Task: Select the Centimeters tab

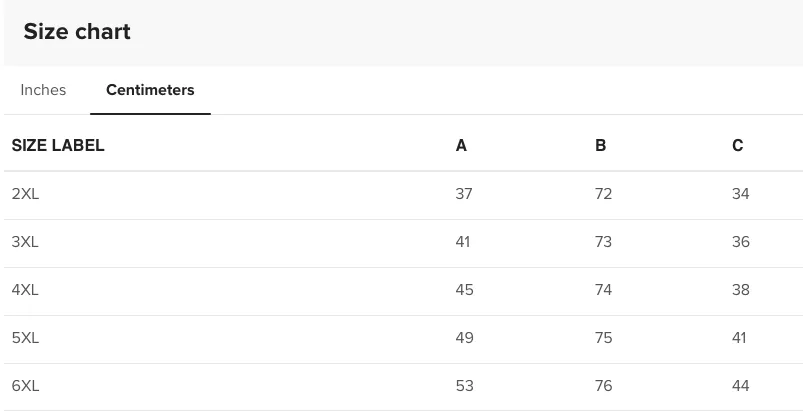Action: (x=150, y=90)
